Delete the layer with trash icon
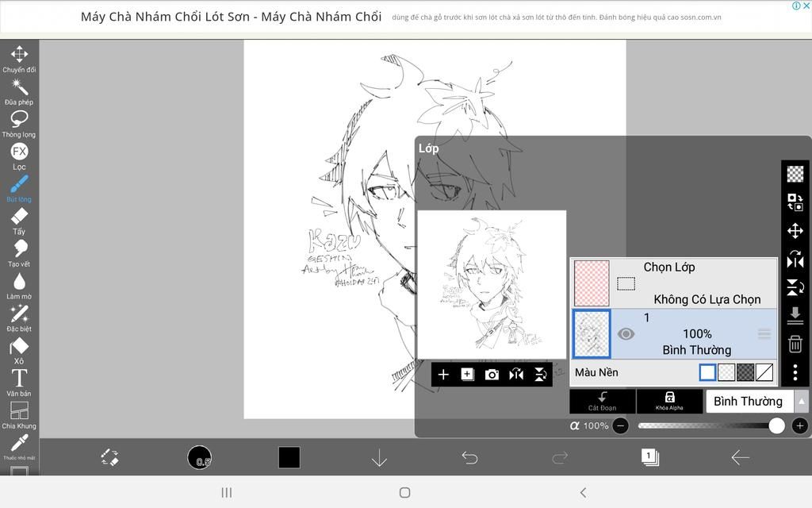812x508 pixels. (795, 344)
